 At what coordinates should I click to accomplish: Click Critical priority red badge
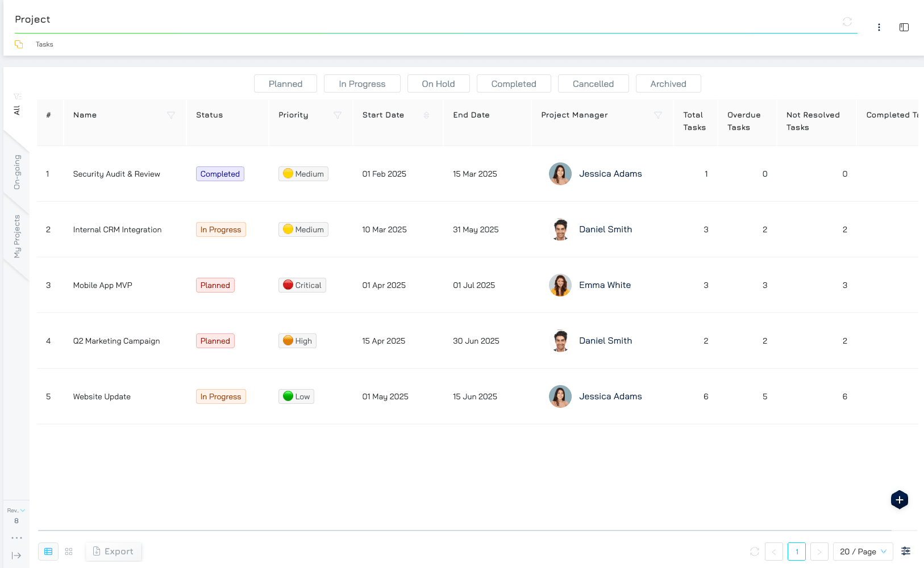click(x=302, y=285)
